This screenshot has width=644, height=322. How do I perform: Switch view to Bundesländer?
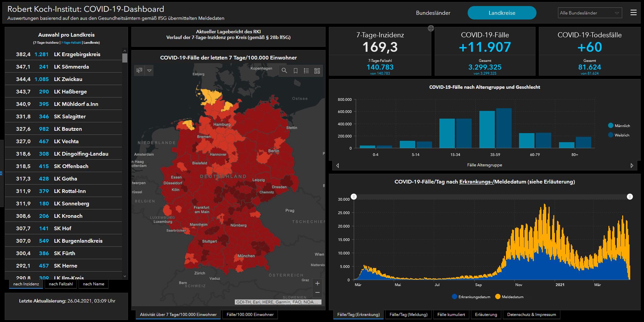[433, 13]
